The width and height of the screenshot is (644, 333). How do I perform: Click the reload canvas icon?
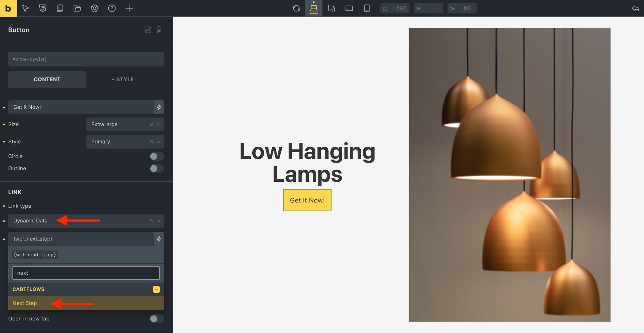point(296,8)
